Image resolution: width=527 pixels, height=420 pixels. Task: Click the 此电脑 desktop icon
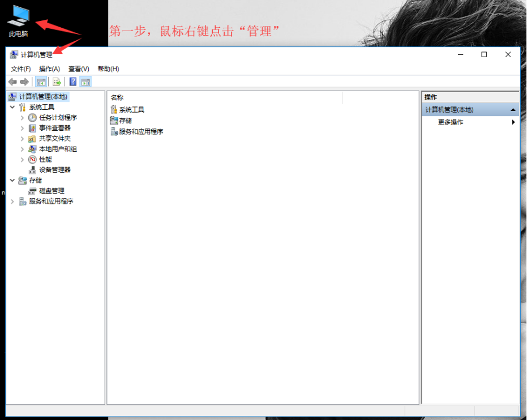pos(19,21)
